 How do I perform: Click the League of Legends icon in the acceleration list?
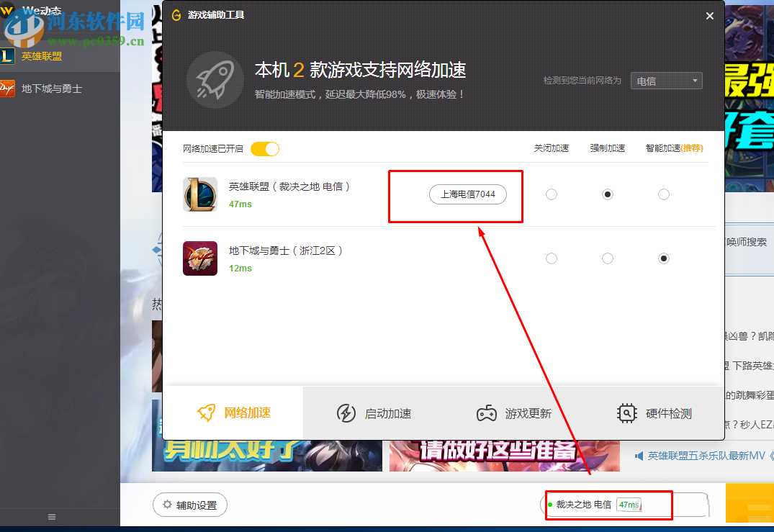pyautogui.click(x=199, y=194)
